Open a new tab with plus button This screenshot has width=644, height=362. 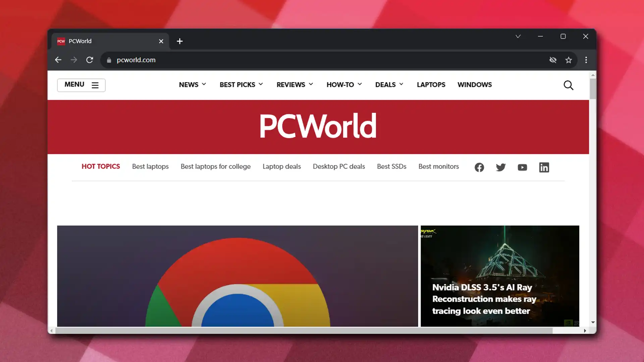tap(180, 41)
